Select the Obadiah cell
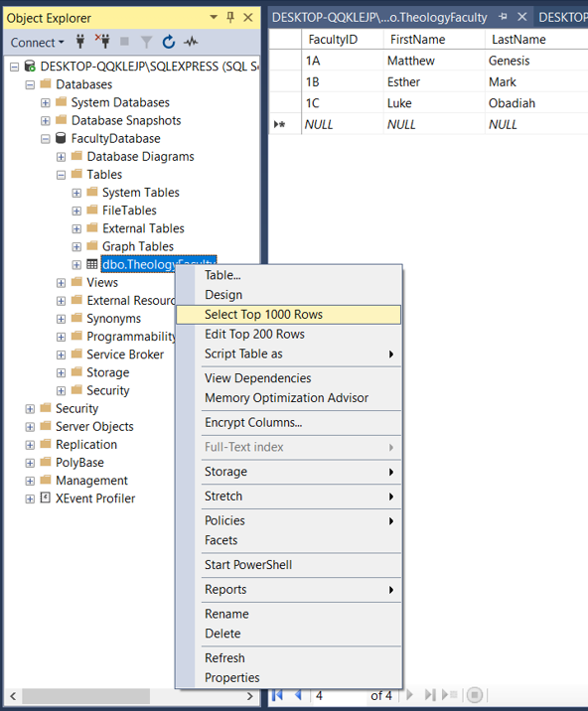Viewport: 588px width, 711px height. click(x=536, y=103)
